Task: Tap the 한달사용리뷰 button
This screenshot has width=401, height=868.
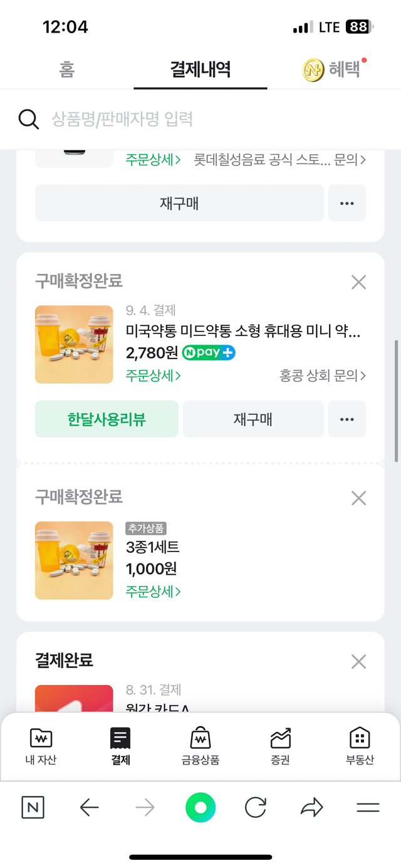Action: (107, 419)
